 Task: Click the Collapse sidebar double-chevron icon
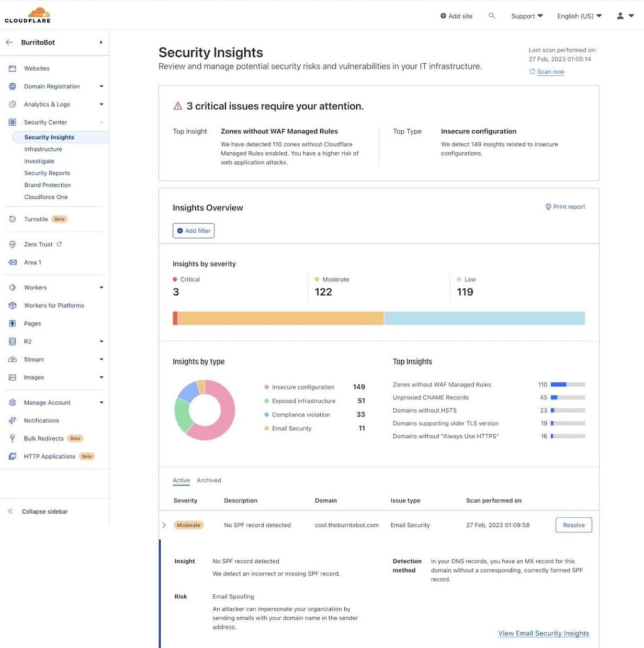coord(10,511)
